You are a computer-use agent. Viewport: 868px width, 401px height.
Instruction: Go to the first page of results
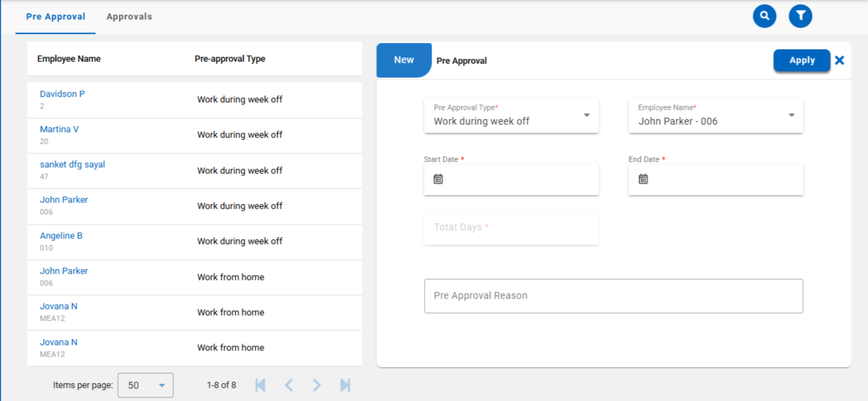point(260,385)
